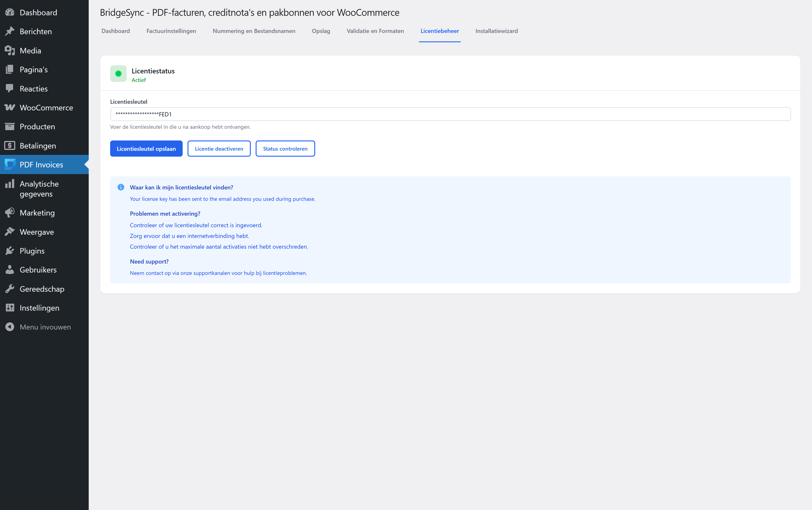812x510 pixels.
Task: Switch to the Factuurinstellingen tab
Action: tap(171, 31)
